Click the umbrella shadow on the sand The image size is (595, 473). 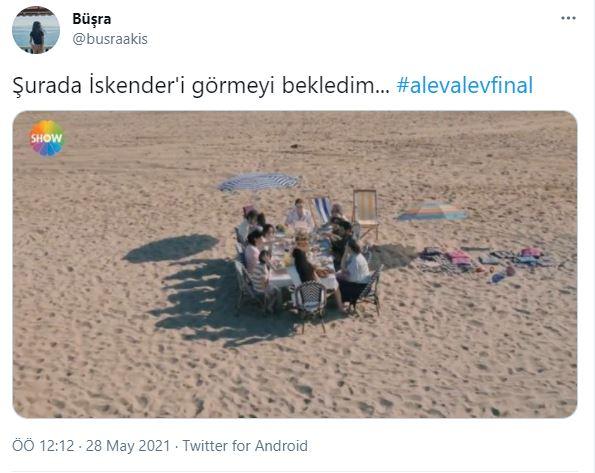tap(171, 248)
